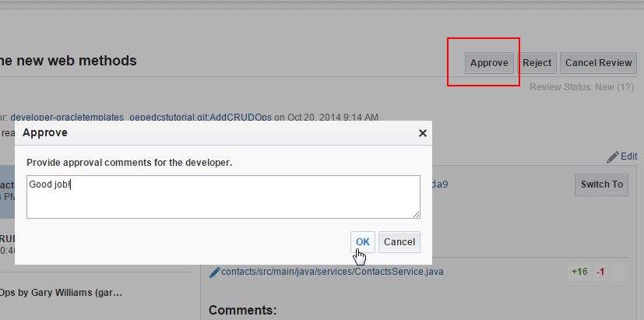Image resolution: width=644 pixels, height=320 pixels.
Task: Click the 'Provide approval comments' prompt text
Action: pos(129,163)
